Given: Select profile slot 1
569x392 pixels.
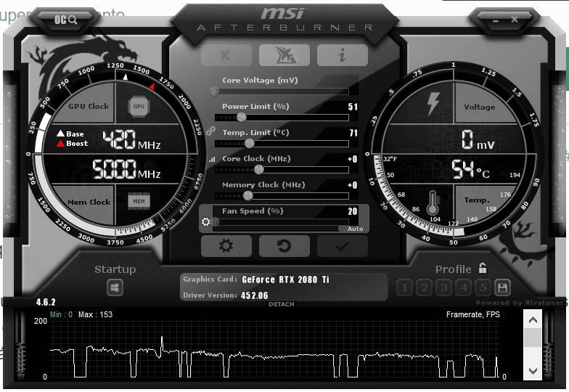Looking at the screenshot, I should 405,288.
